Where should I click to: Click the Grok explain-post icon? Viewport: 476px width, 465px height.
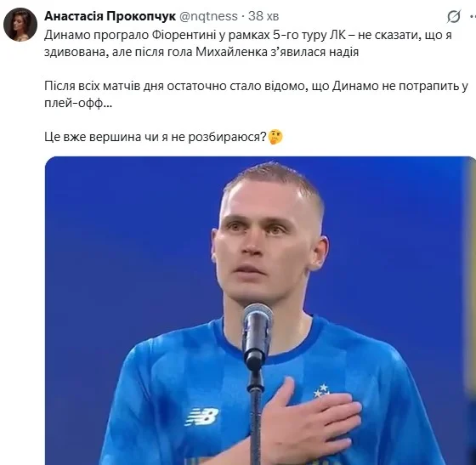click(454, 16)
